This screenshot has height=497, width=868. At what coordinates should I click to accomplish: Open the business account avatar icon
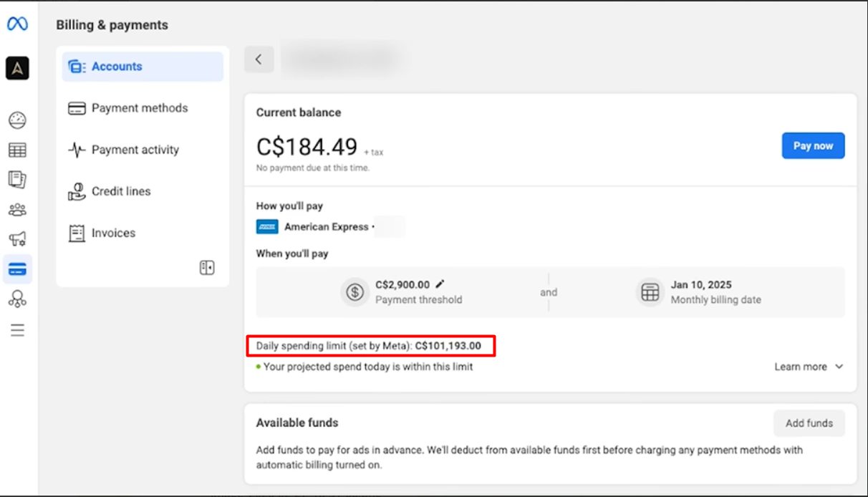17,68
